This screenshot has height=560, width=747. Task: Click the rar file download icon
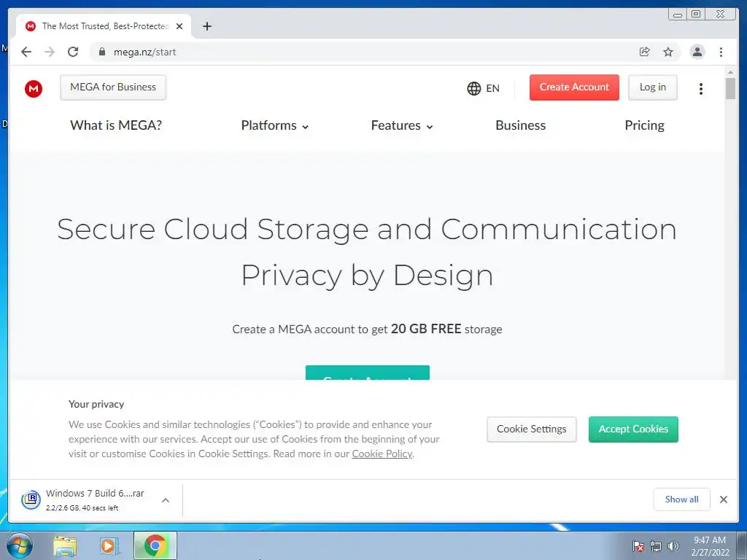pyautogui.click(x=31, y=499)
